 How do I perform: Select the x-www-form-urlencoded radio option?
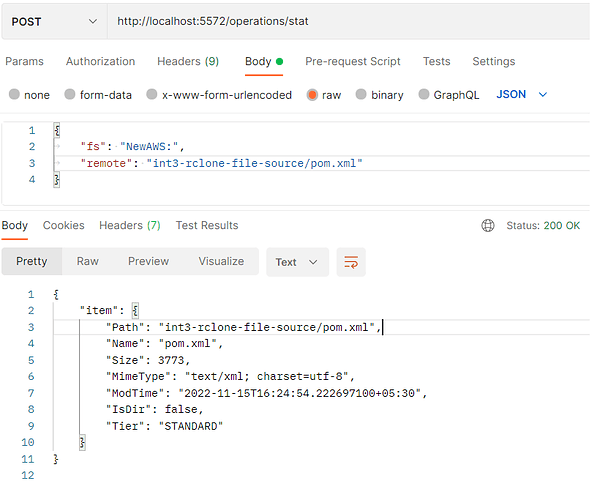[152, 94]
